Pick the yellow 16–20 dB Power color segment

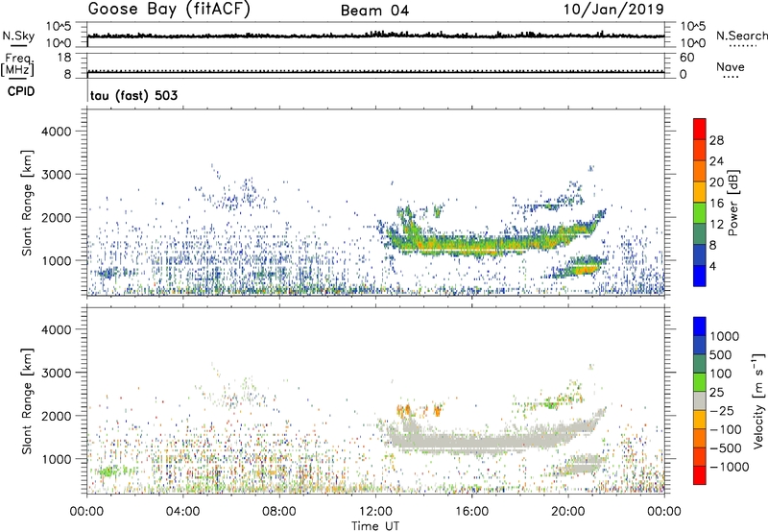tap(700, 192)
